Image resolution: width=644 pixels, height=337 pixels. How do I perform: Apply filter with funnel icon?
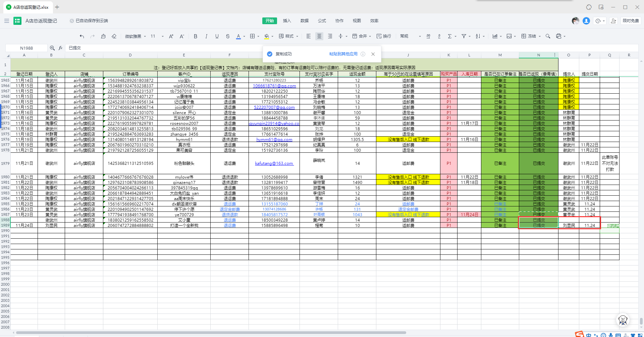464,36
